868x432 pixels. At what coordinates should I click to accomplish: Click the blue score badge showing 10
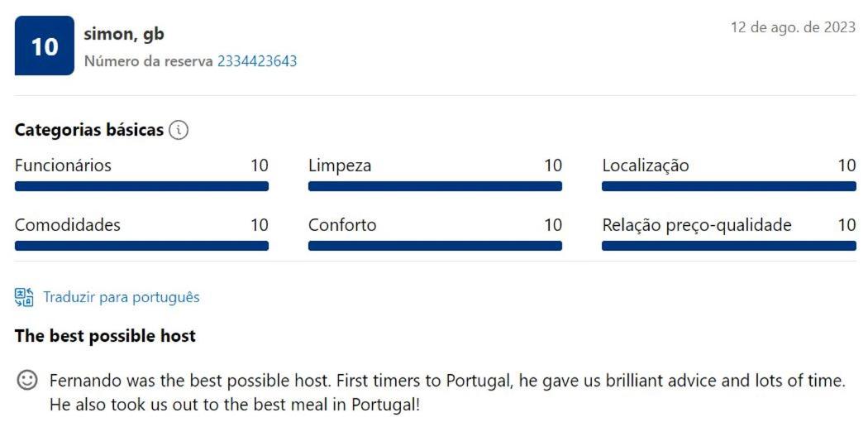click(45, 46)
